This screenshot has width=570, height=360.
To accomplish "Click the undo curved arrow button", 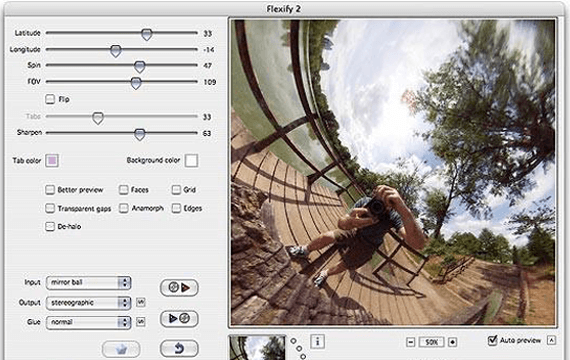I will [x=179, y=349].
